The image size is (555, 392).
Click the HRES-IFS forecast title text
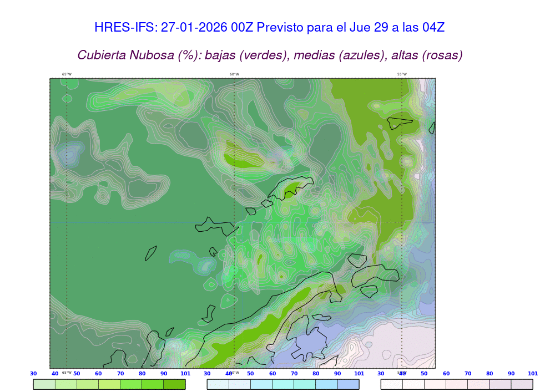(x=270, y=27)
